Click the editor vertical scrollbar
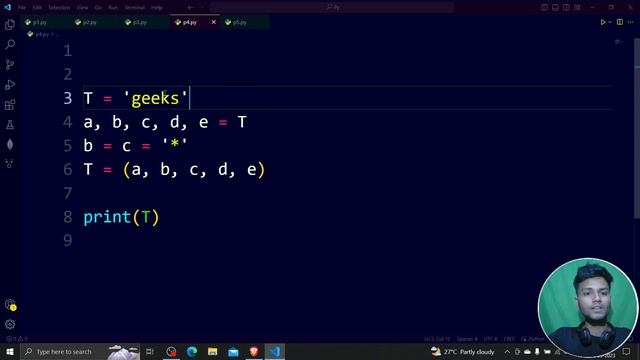Image resolution: width=640 pixels, height=360 pixels. (x=637, y=129)
